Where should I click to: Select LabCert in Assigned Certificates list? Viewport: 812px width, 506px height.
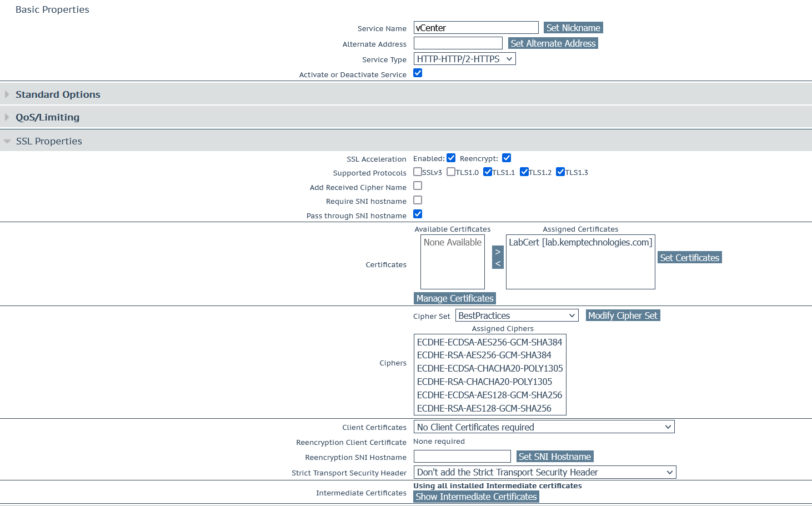click(x=580, y=243)
